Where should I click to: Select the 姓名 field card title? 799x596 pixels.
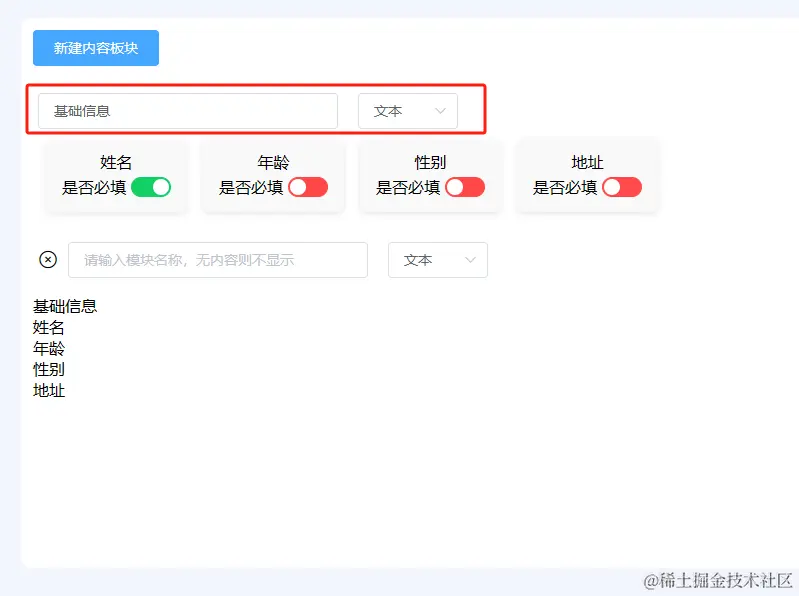pos(116,162)
